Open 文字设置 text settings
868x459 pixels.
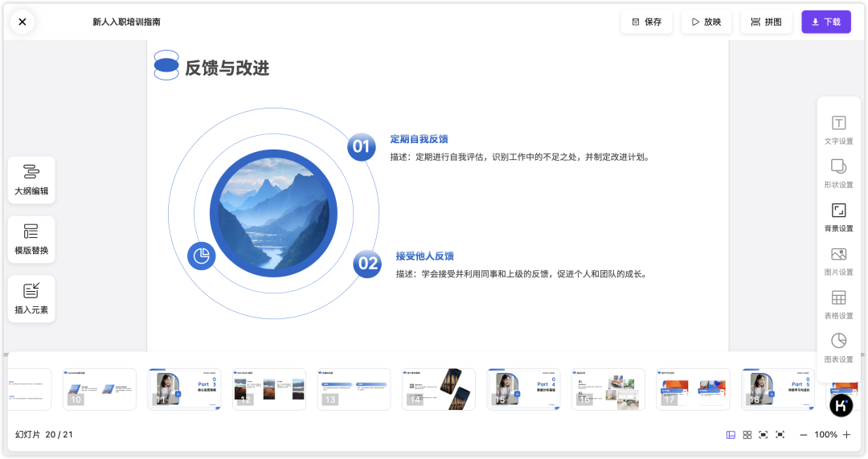(x=838, y=130)
